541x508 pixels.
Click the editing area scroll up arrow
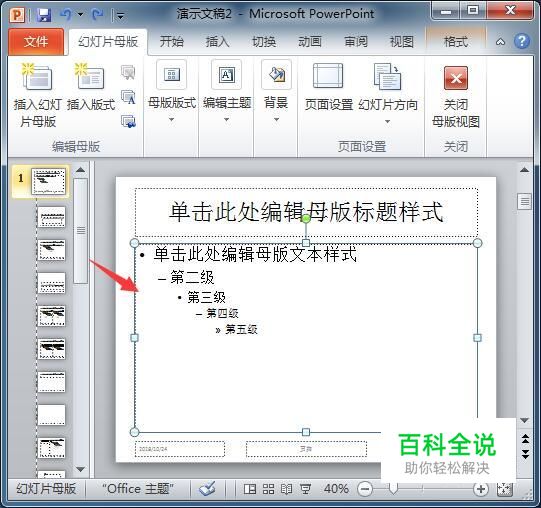524,169
